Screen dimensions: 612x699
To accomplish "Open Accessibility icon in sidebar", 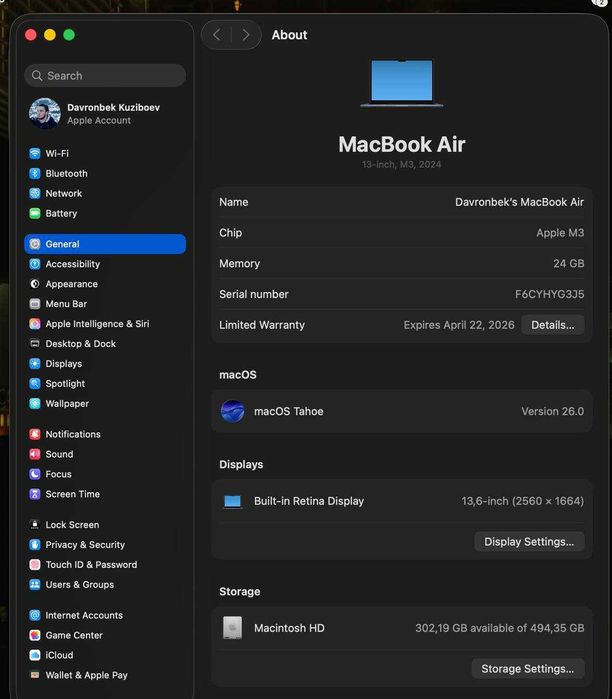I will 35,264.
